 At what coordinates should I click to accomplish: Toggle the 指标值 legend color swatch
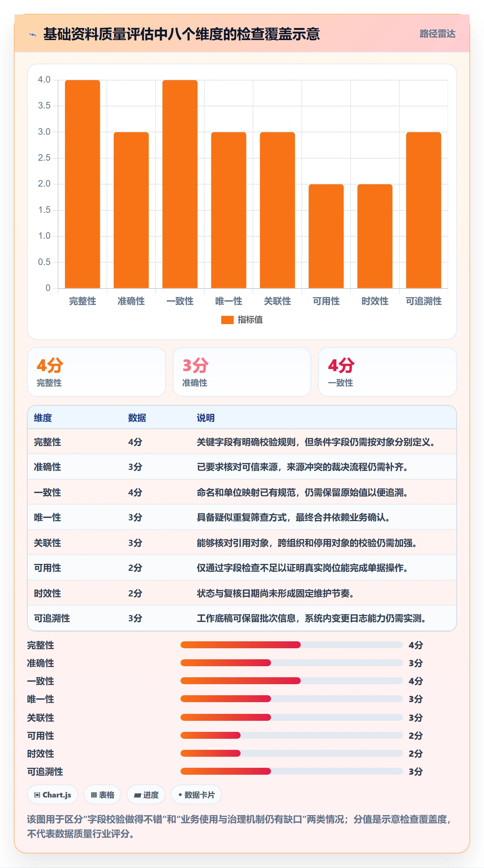pyautogui.click(x=227, y=320)
